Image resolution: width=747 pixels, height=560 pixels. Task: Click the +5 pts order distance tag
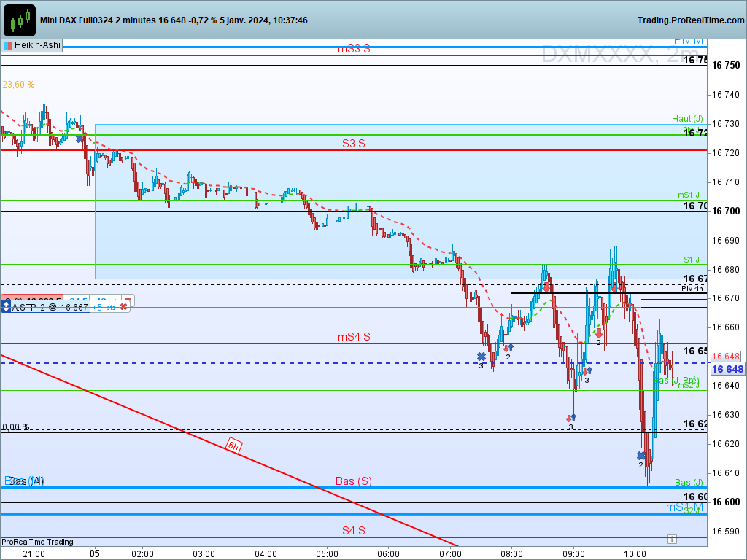pos(104,308)
